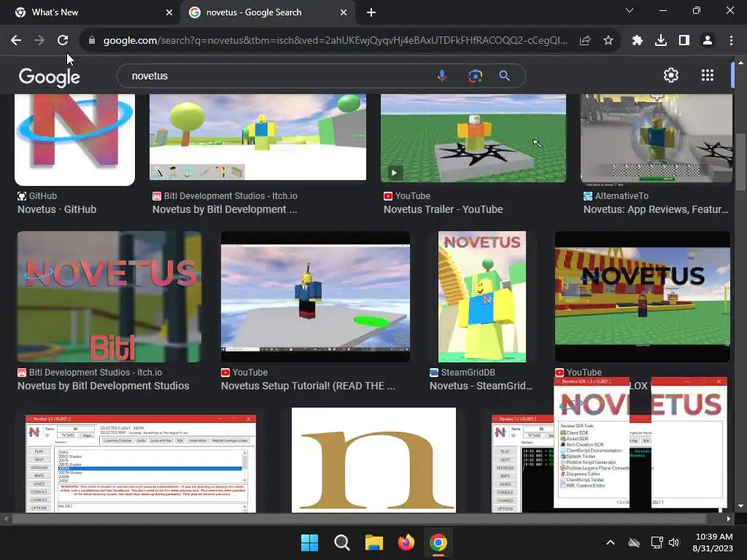Start voice search microphone
This screenshot has width=747, height=560.
[442, 76]
